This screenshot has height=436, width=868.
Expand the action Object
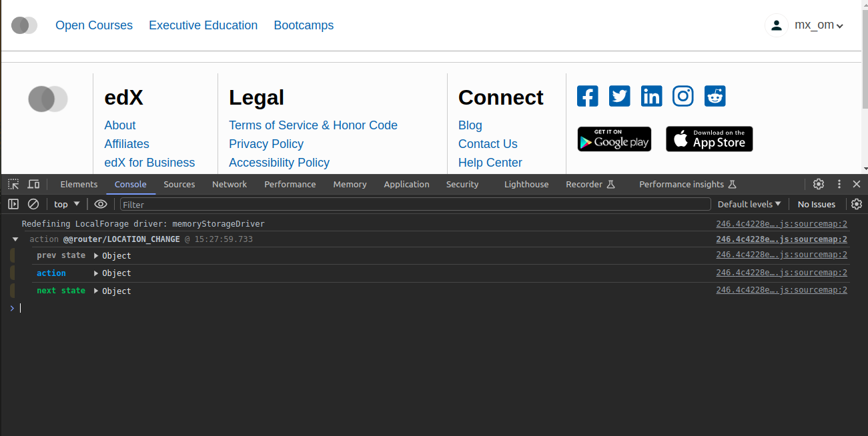pos(96,273)
